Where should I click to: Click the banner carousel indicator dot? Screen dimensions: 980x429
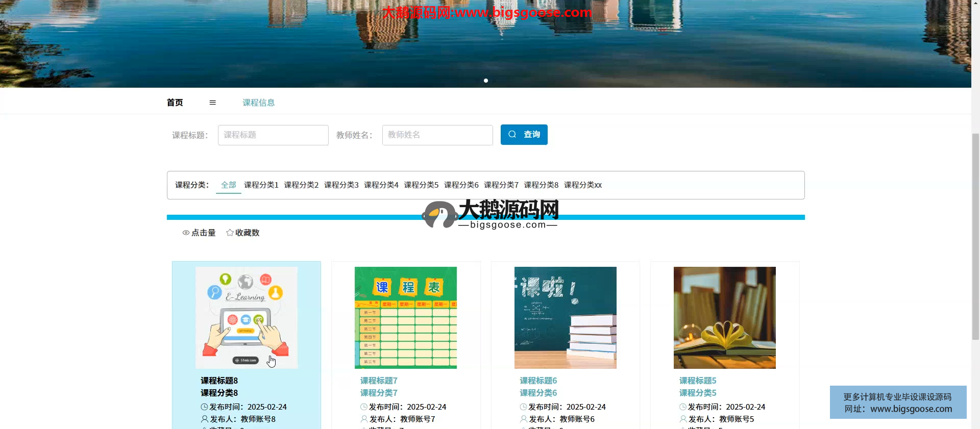click(486, 81)
